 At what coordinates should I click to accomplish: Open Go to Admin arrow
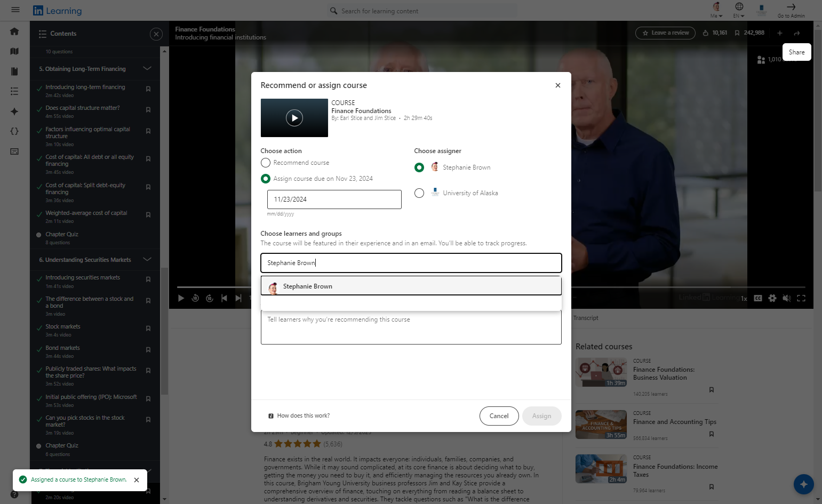pos(791,10)
